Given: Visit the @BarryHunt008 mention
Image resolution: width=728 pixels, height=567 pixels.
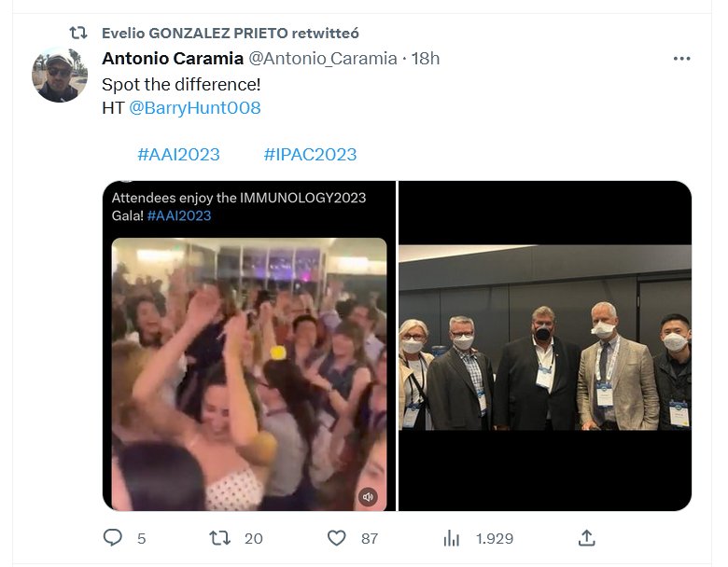Looking at the screenshot, I should pos(194,108).
